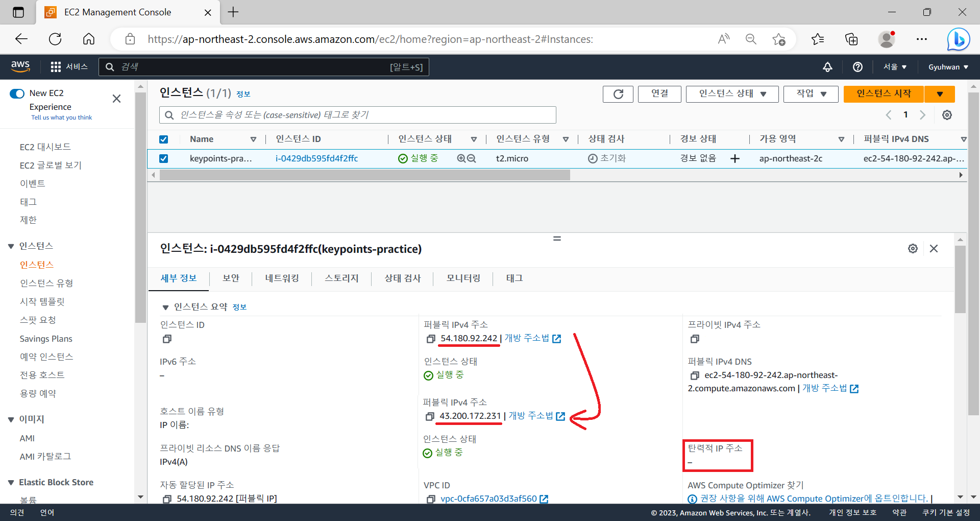Click the 연결 connect button
The height and width of the screenshot is (521, 980).
659,94
